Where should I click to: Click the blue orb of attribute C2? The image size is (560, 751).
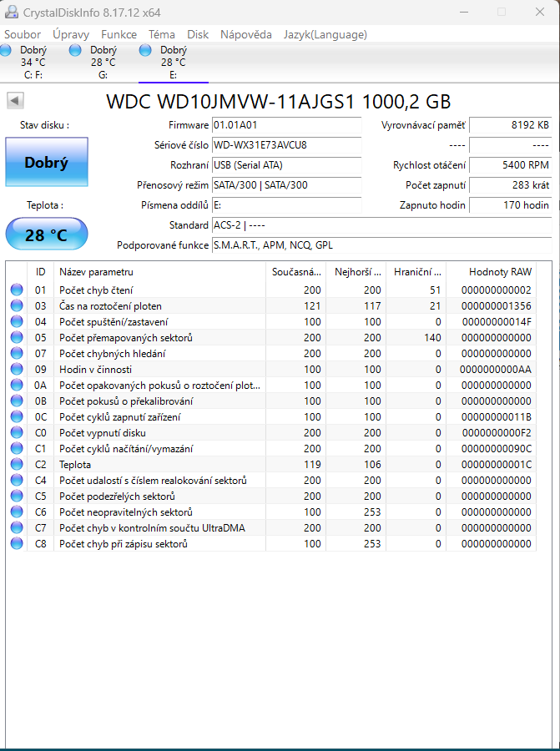tap(17, 464)
